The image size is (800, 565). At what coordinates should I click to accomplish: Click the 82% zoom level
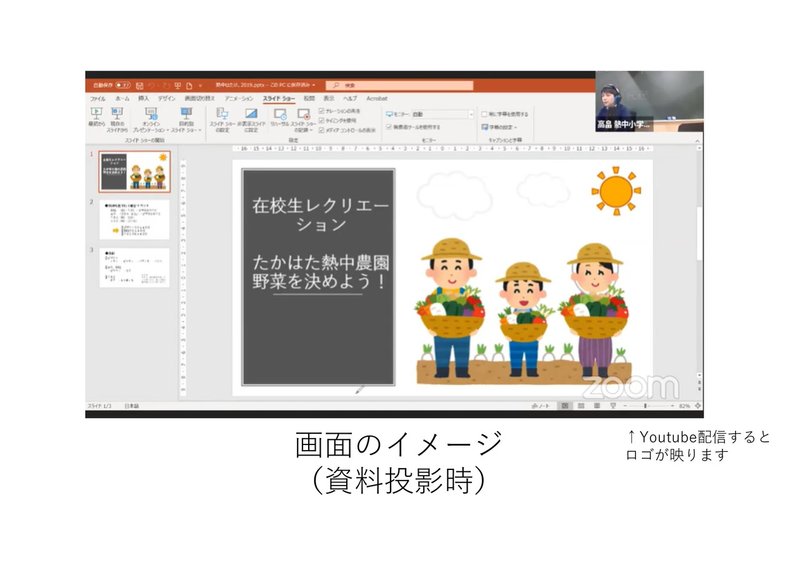[x=685, y=406]
